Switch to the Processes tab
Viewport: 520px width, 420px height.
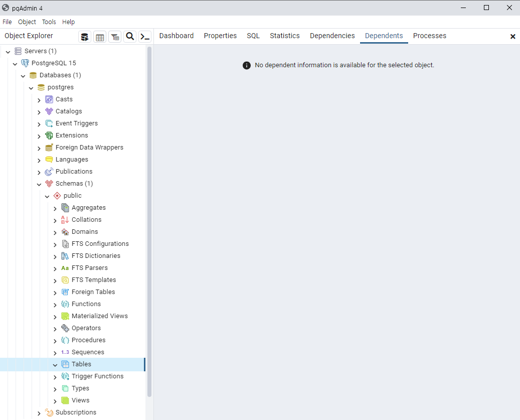(x=429, y=36)
